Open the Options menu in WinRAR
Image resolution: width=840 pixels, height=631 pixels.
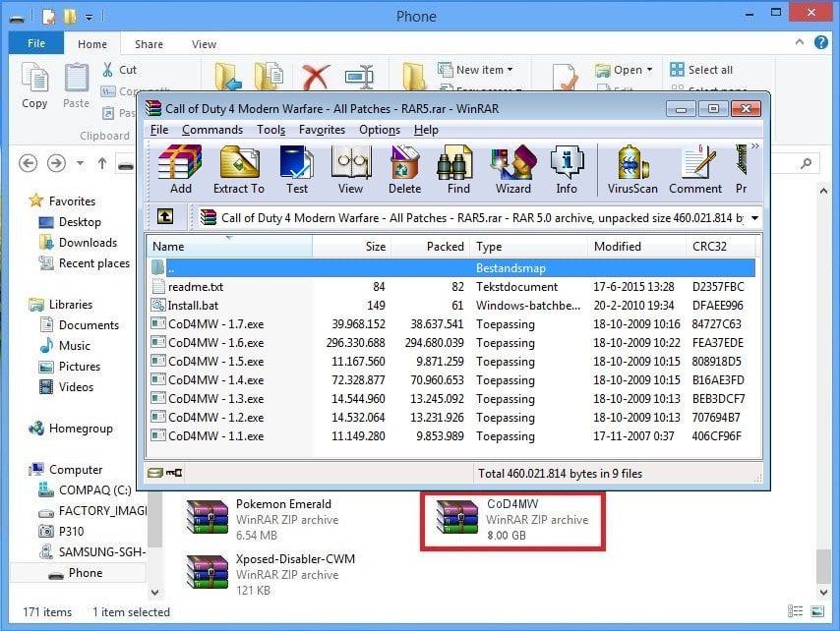pos(380,129)
